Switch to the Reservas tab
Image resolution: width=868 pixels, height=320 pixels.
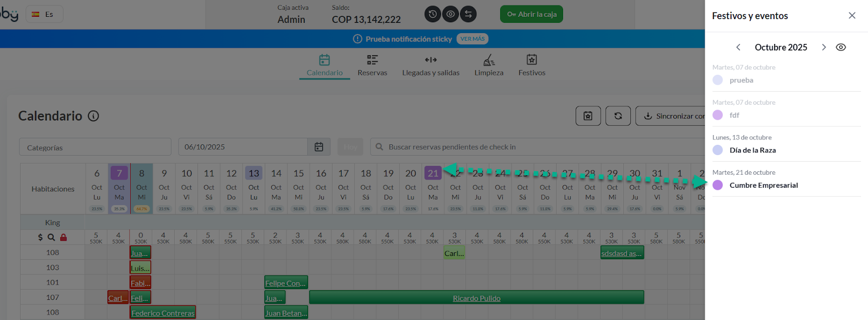(x=372, y=65)
